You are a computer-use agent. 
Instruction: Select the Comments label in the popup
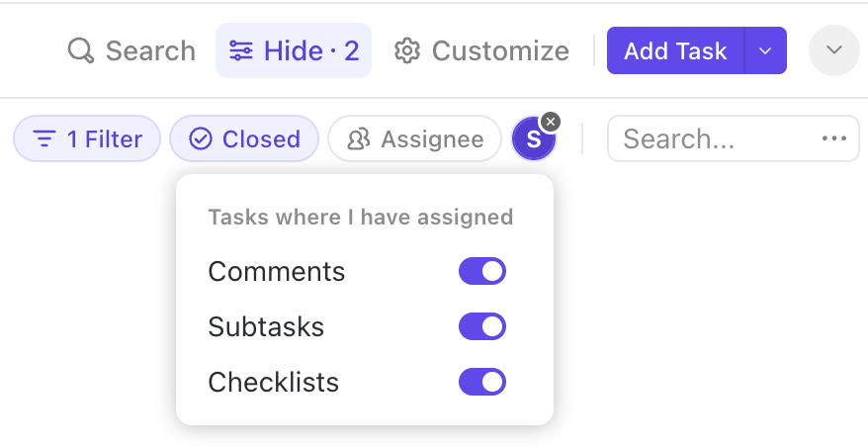[x=277, y=271]
